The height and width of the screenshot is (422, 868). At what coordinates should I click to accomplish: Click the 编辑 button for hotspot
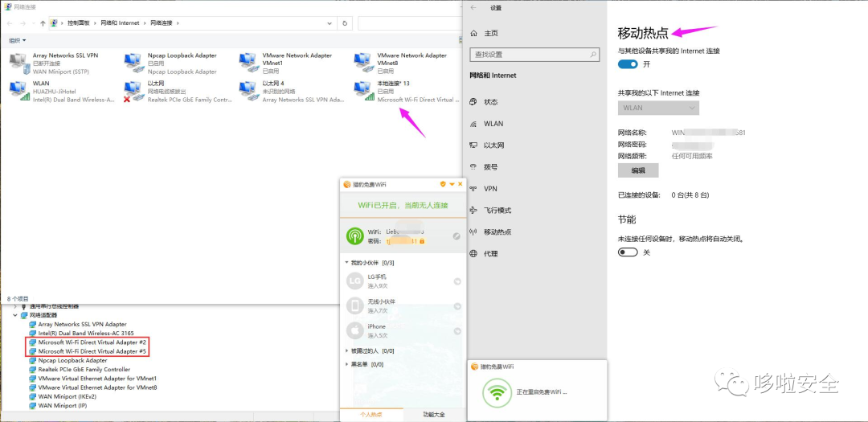point(638,170)
